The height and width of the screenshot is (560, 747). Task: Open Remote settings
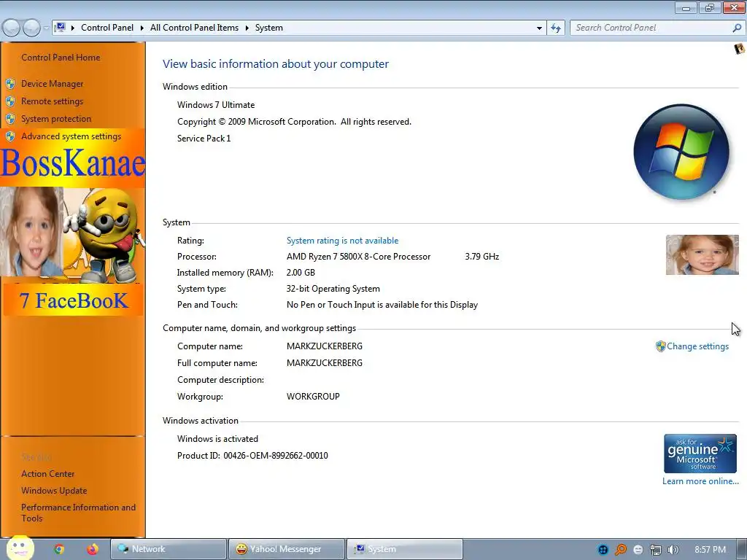point(52,101)
